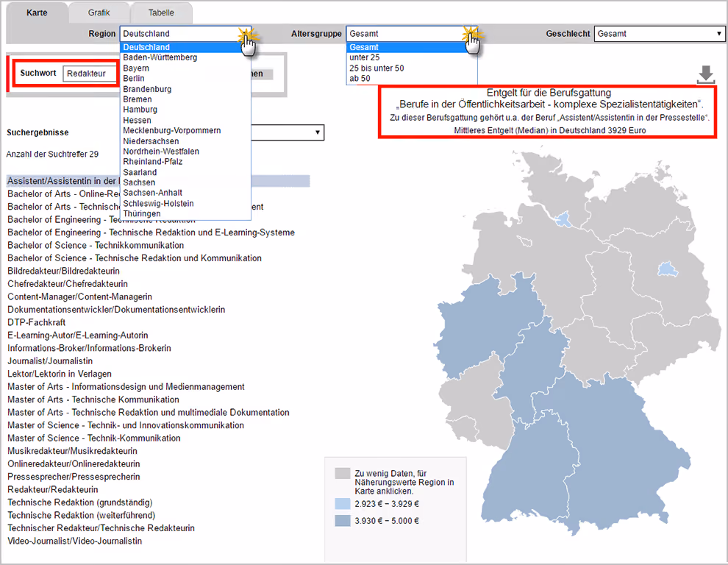Select Journalist/Journalistin result

(x=50, y=361)
